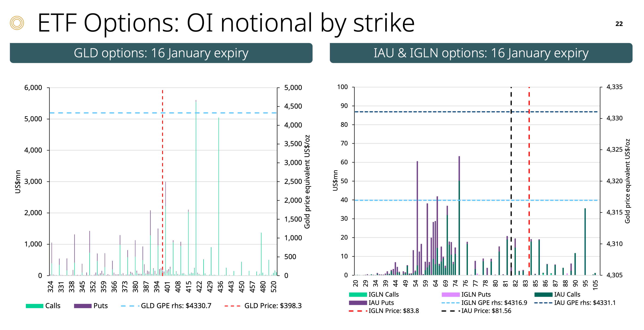Click the Puts legend purple swatch
The height and width of the screenshot is (330, 644).
pyautogui.click(x=83, y=306)
